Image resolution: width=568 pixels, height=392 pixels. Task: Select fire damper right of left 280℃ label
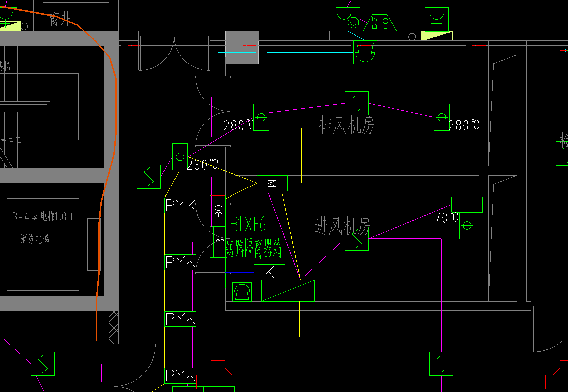pyautogui.click(x=261, y=117)
